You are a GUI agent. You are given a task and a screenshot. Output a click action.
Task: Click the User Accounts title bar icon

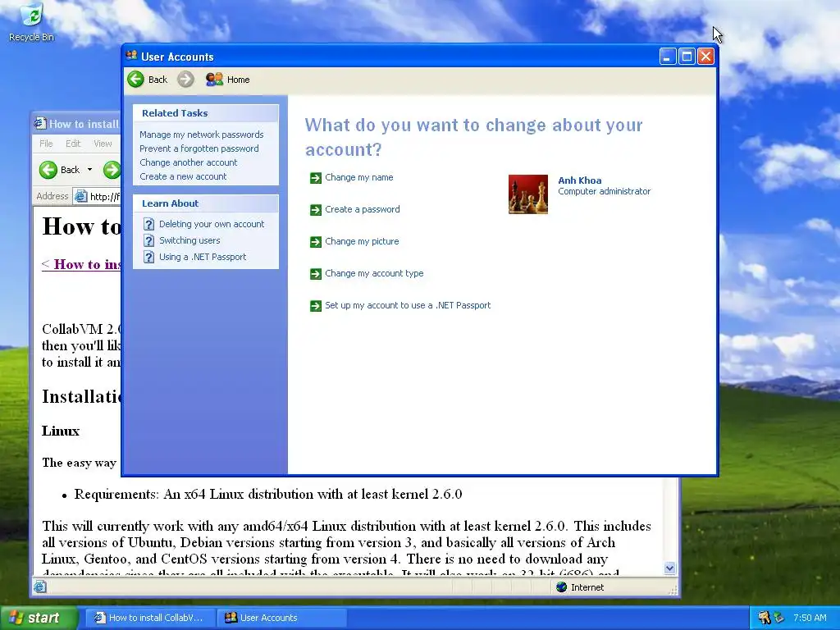point(131,56)
